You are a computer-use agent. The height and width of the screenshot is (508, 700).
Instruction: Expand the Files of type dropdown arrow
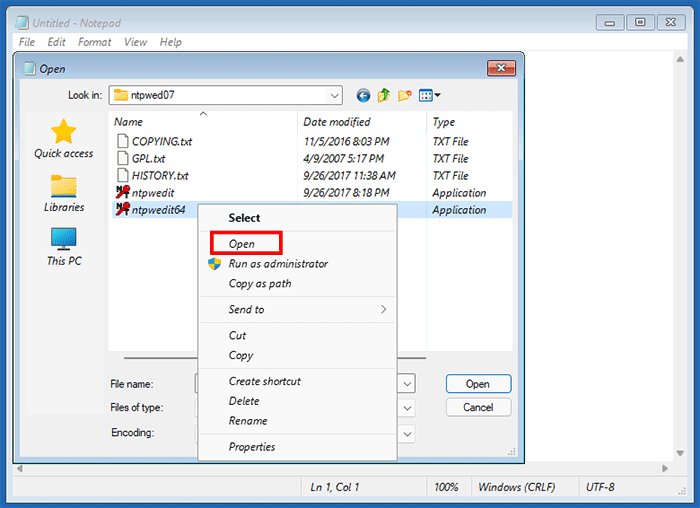[x=407, y=408]
